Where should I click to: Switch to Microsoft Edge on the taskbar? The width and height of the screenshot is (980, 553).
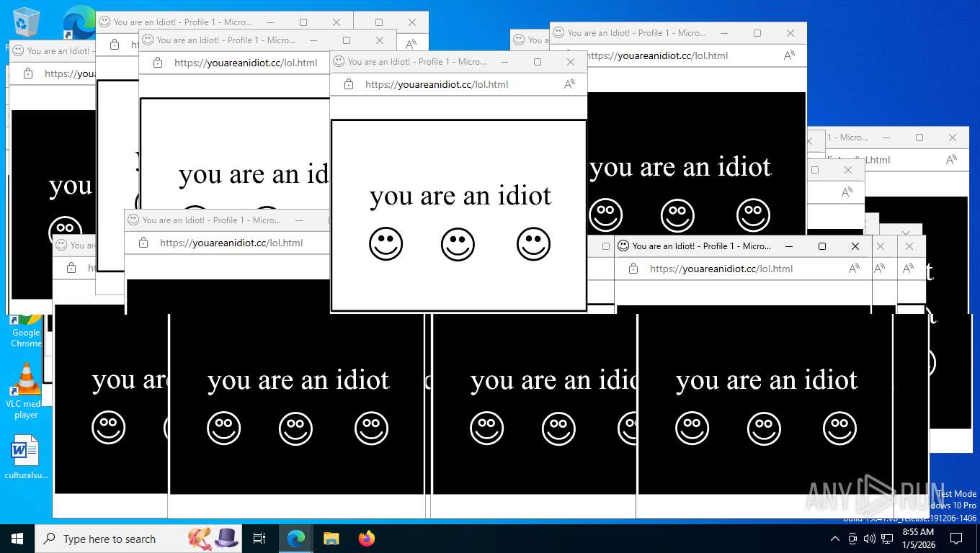pos(295,539)
